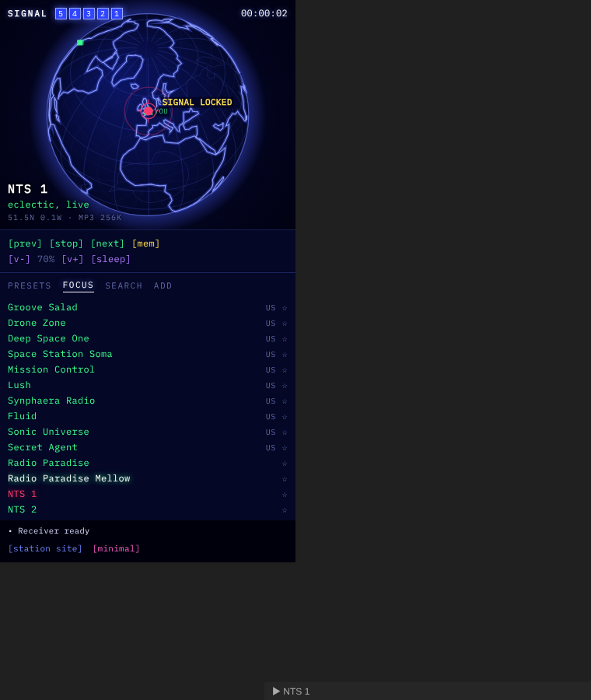Open the [station site] link

click(45, 548)
